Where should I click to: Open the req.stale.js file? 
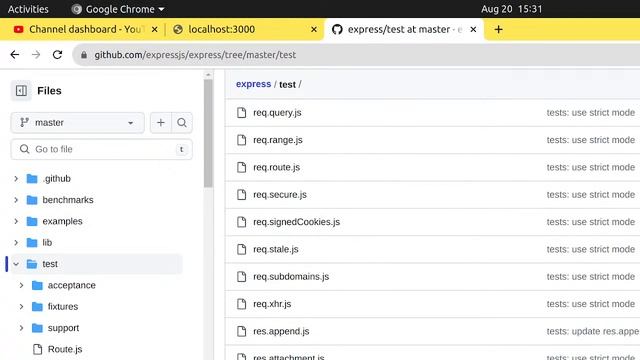pyautogui.click(x=276, y=249)
